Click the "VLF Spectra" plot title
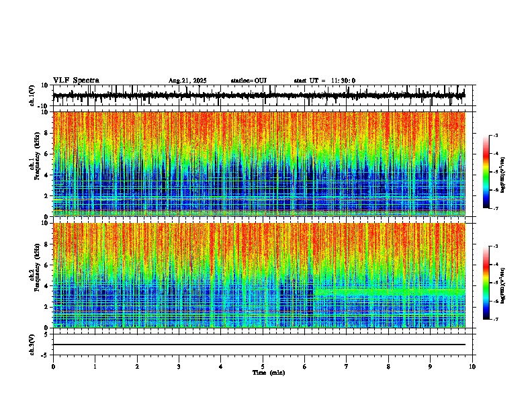 pyautogui.click(x=76, y=81)
